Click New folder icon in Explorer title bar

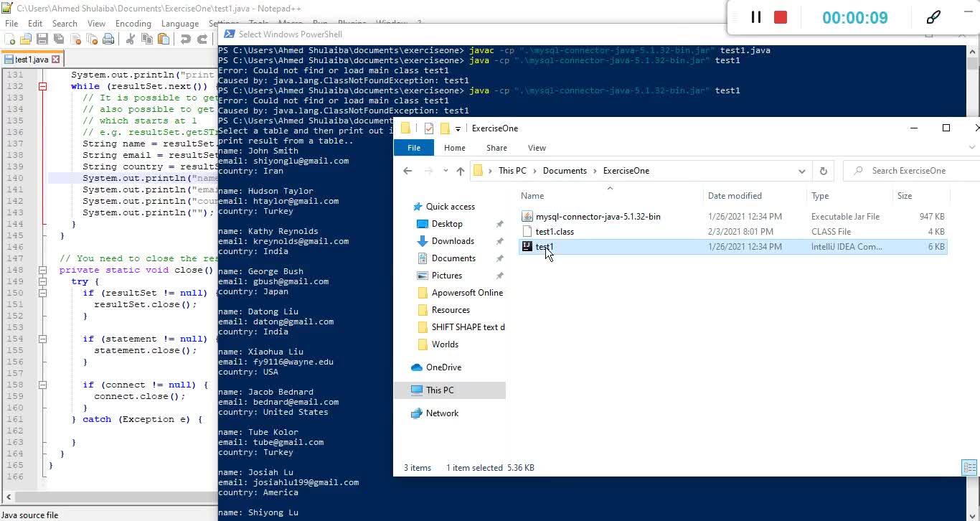(444, 128)
